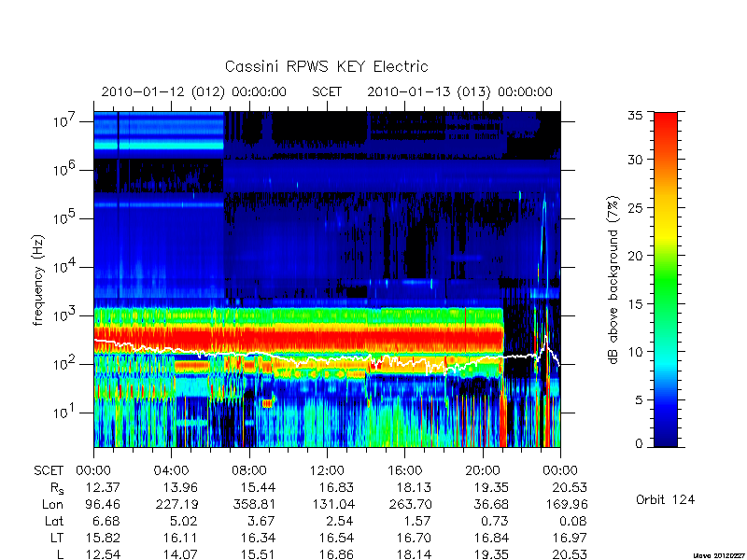Click the Lon value 263.70
Viewport: 747px width, 560px height.
410,504
